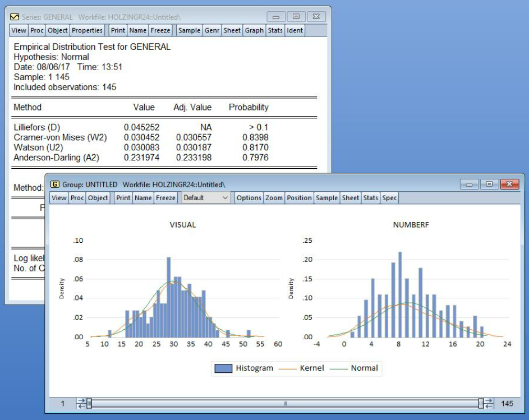Image resolution: width=529 pixels, height=420 pixels.
Task: Close the Group UNTITLED window
Action: 509,184
